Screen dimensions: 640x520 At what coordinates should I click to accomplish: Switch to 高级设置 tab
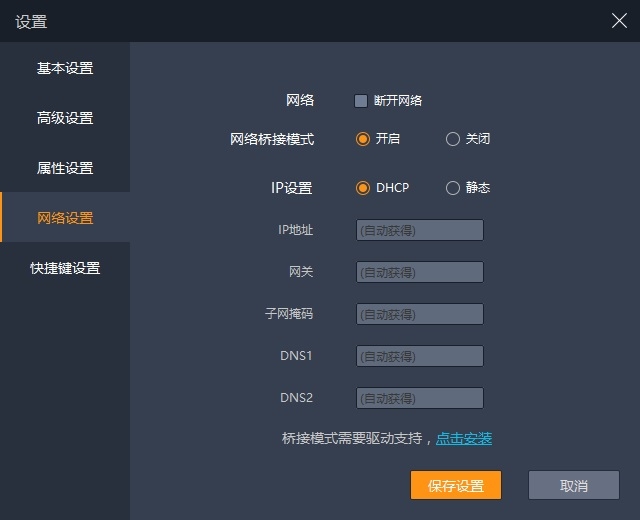pos(65,118)
